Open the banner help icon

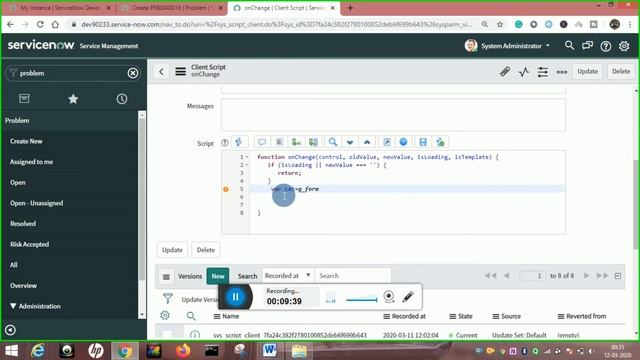click(606, 46)
